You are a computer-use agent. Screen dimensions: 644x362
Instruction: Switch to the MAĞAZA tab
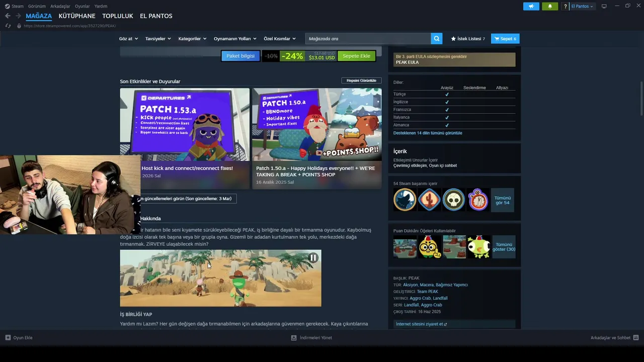click(39, 16)
